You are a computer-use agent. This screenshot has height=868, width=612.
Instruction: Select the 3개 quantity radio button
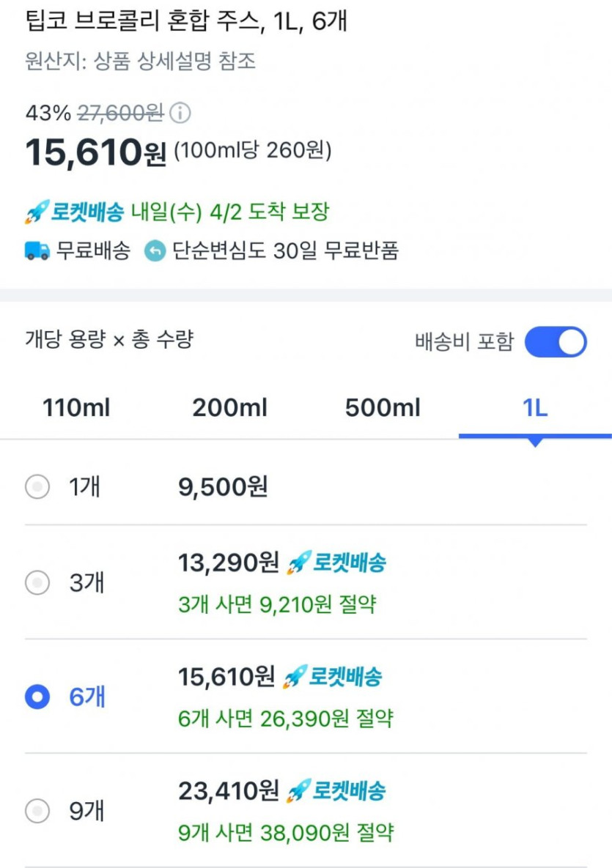tap(37, 583)
